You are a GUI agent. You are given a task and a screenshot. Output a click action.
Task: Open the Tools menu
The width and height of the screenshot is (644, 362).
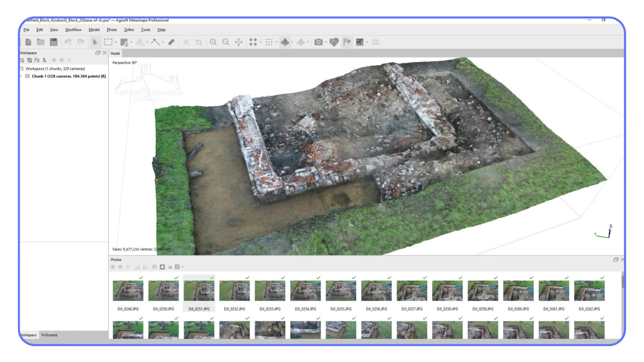(146, 30)
